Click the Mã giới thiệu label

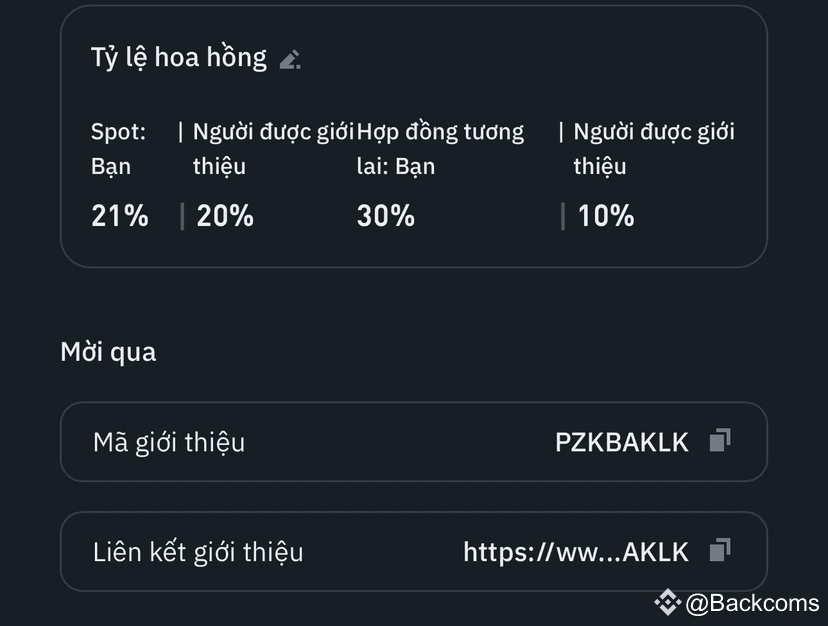(x=169, y=443)
